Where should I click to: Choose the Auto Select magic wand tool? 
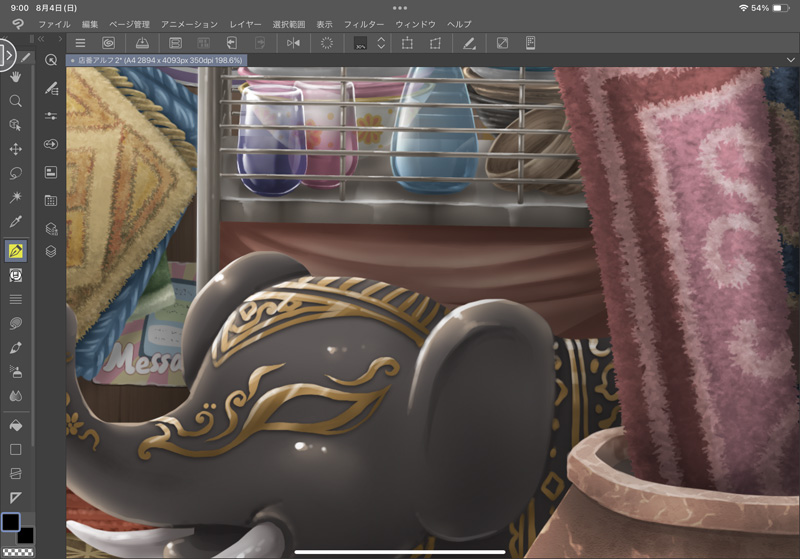(16, 197)
